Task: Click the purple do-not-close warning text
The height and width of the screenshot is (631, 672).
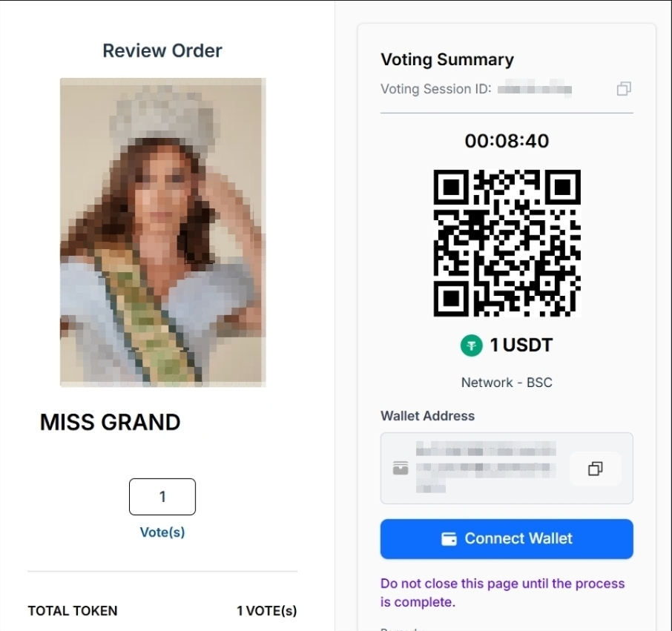Action: click(502, 592)
